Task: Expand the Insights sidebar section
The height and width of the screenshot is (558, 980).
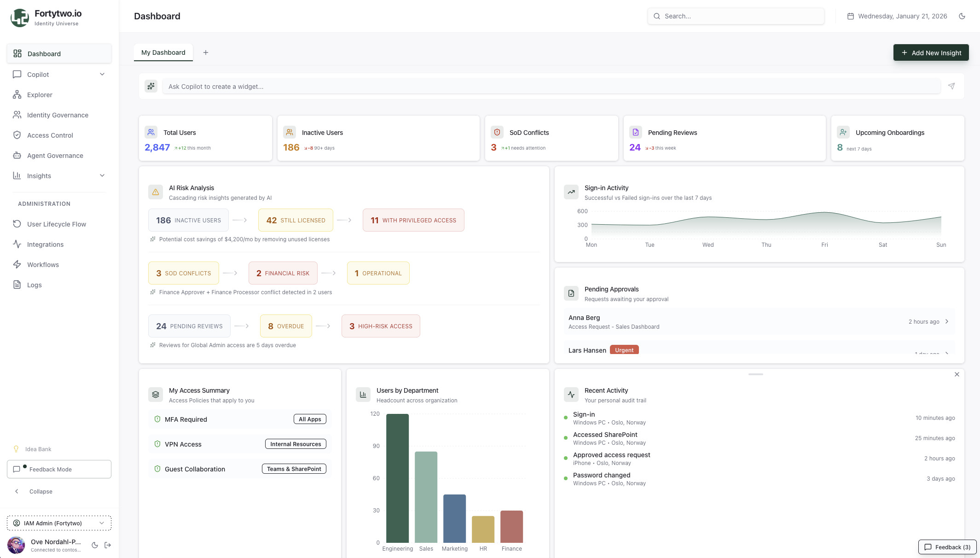Action: (102, 176)
